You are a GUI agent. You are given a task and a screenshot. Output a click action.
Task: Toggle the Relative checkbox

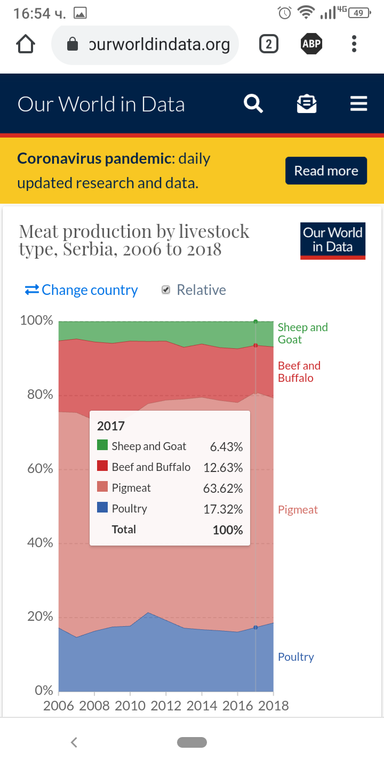[166, 290]
